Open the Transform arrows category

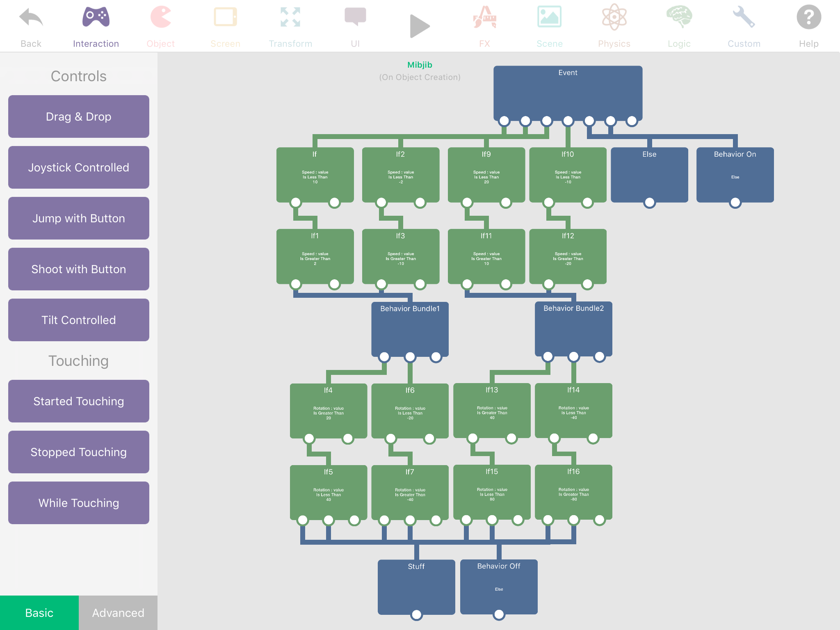(x=290, y=18)
